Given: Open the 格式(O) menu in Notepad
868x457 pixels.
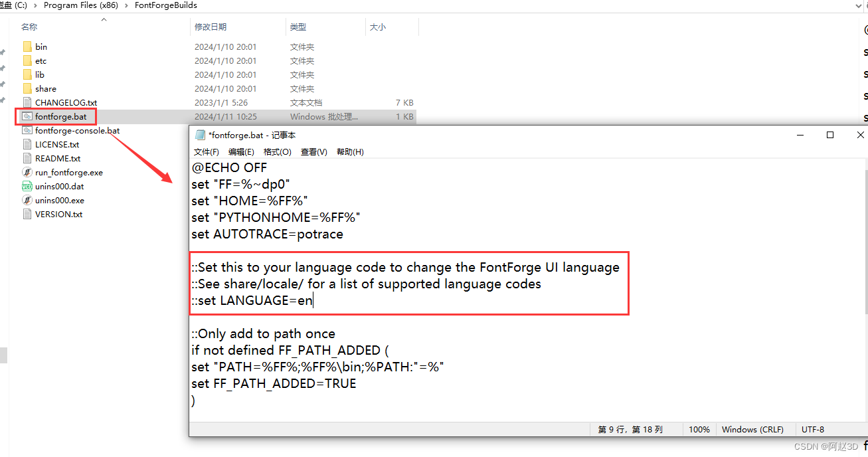Looking at the screenshot, I should (x=278, y=151).
